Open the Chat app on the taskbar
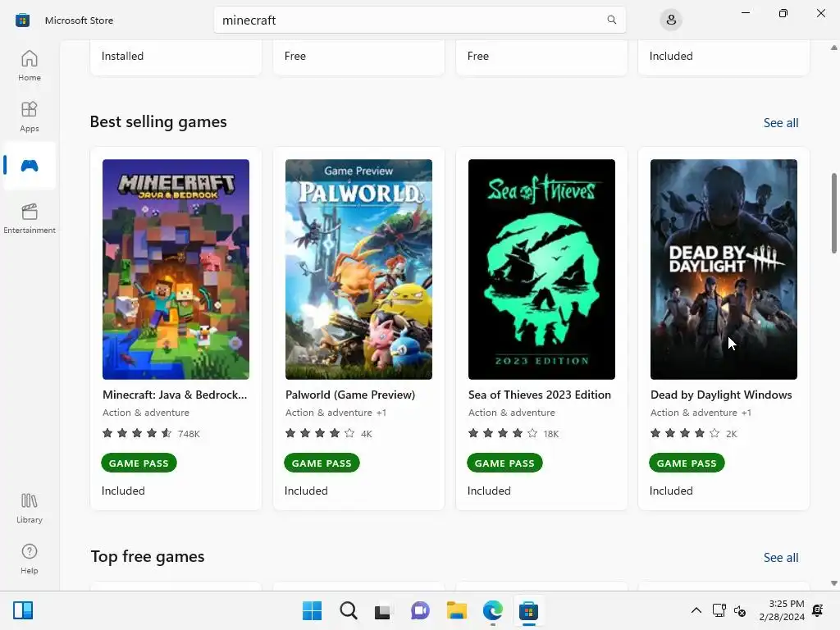This screenshot has width=840, height=630. point(420,610)
